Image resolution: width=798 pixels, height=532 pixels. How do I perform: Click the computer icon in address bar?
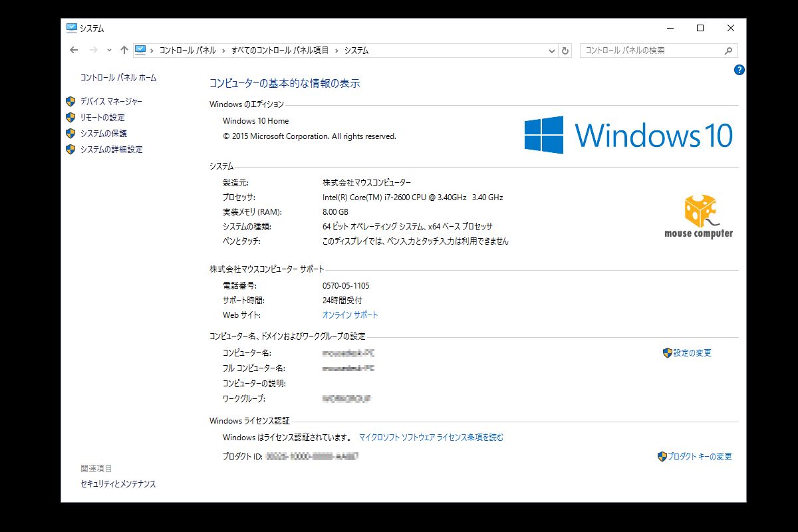click(140, 50)
